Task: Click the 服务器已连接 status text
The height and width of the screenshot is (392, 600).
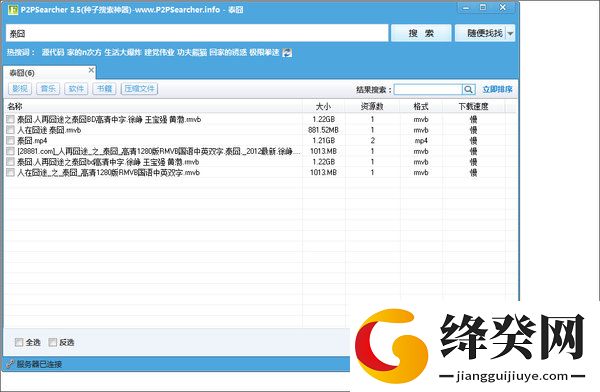Action: coord(39,364)
